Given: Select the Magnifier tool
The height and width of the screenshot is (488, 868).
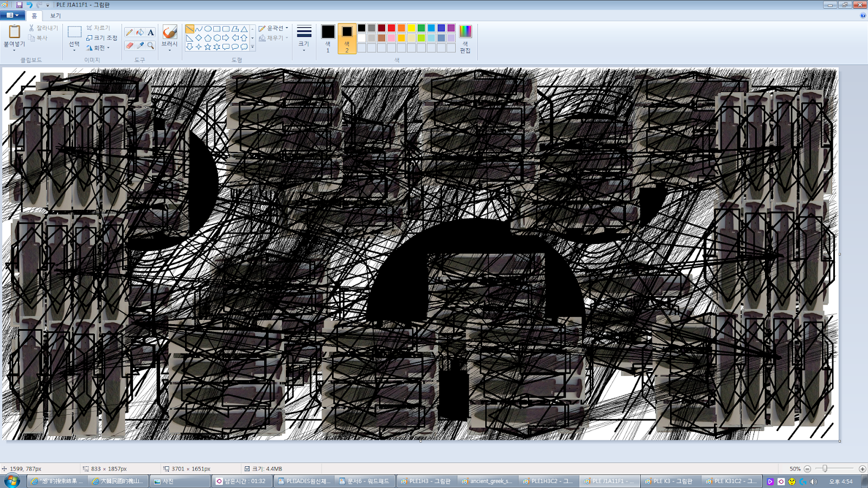Looking at the screenshot, I should point(151,46).
